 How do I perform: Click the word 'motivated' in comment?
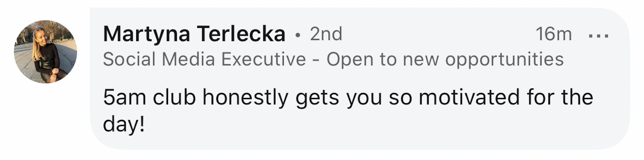pos(469,97)
